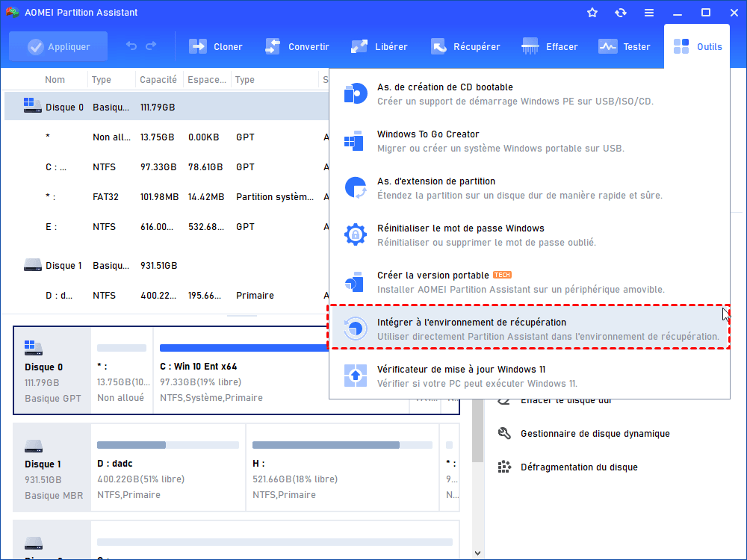The image size is (747, 560).
Task: Click the star favorite icon in title bar
Action: [592, 13]
